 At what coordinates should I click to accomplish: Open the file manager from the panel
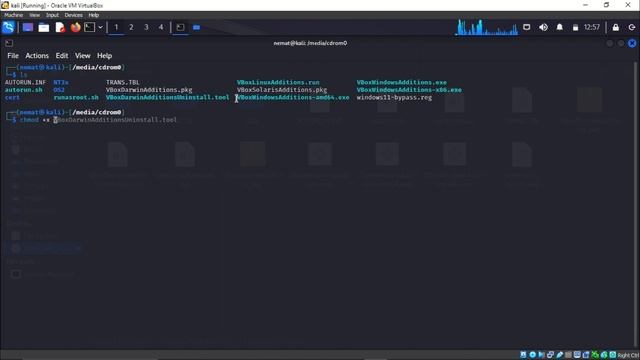44,27
